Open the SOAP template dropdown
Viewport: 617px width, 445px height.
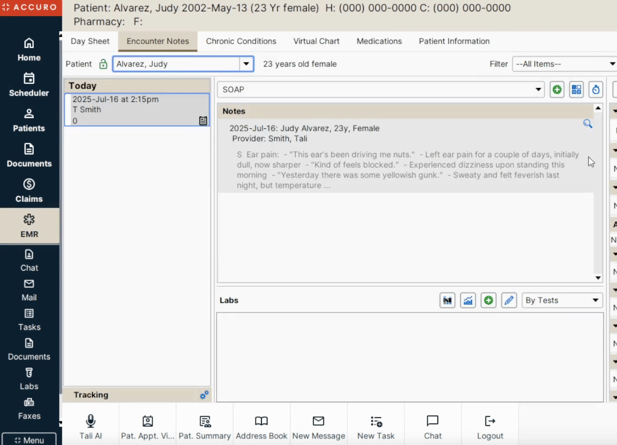point(538,90)
